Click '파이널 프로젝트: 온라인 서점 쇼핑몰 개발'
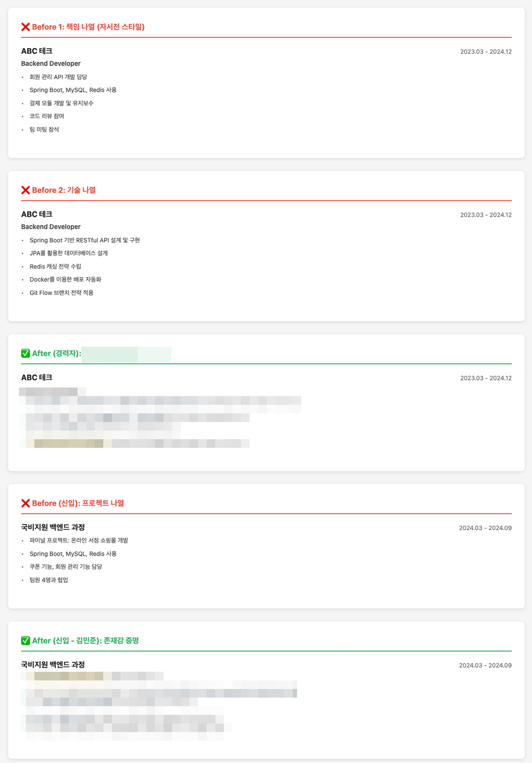The height and width of the screenshot is (763, 532). [x=79, y=541]
